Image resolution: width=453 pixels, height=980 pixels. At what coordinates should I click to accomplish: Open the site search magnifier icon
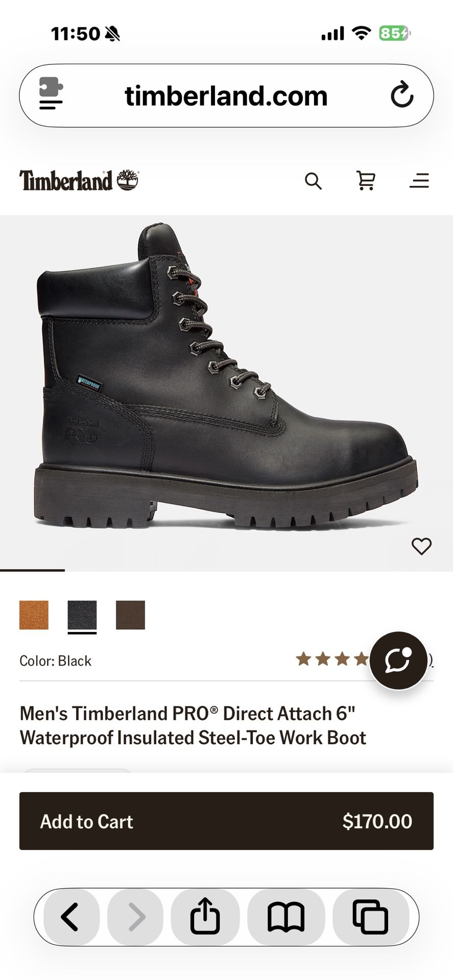(313, 181)
